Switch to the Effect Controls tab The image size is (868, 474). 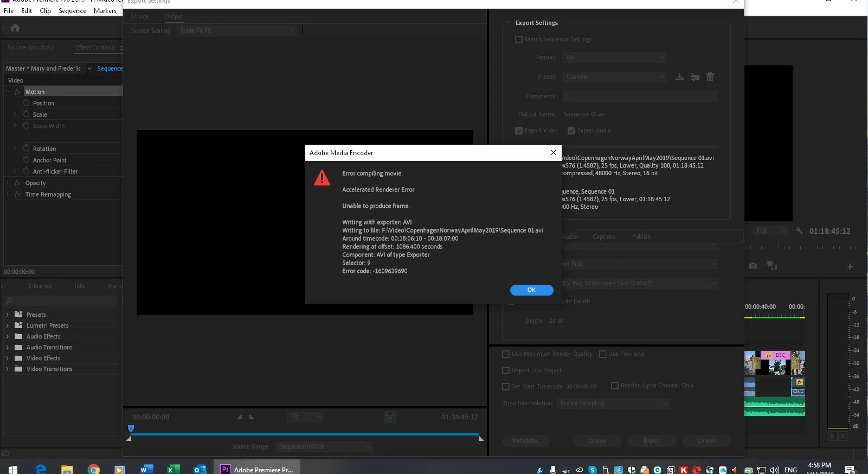[95, 47]
